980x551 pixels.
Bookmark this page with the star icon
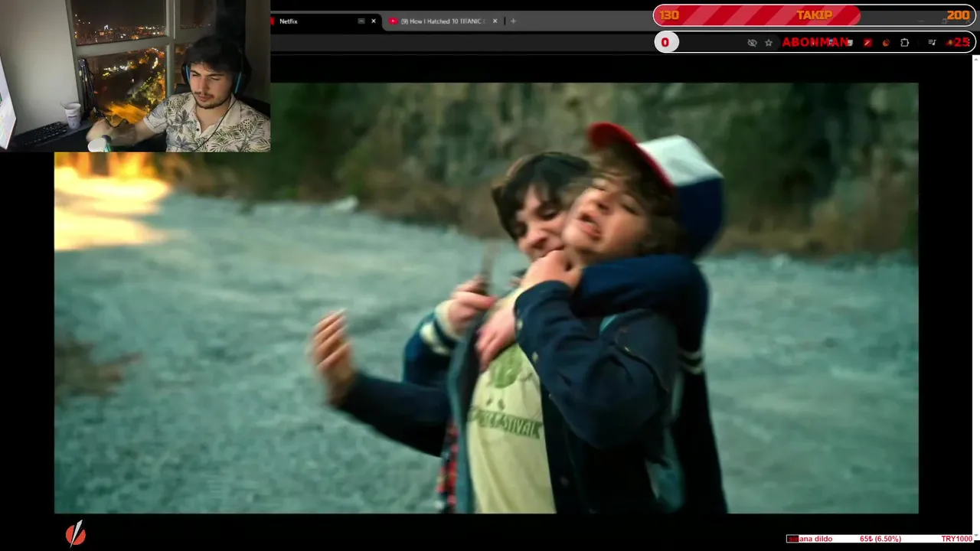point(769,43)
